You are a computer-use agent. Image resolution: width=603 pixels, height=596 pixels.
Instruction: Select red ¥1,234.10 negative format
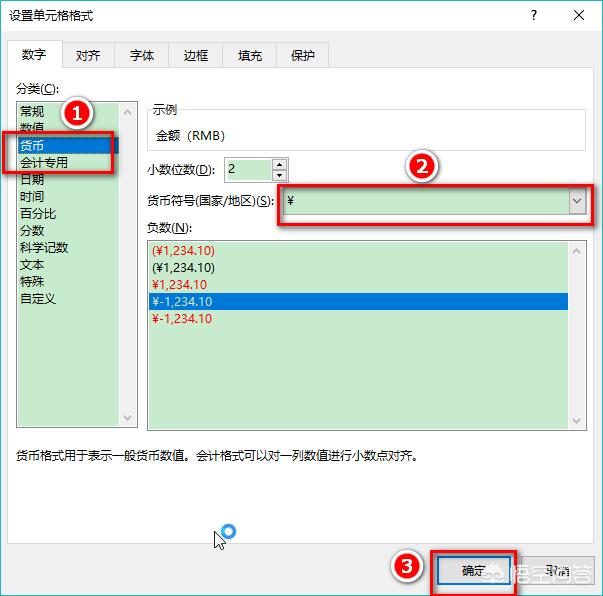358,285
